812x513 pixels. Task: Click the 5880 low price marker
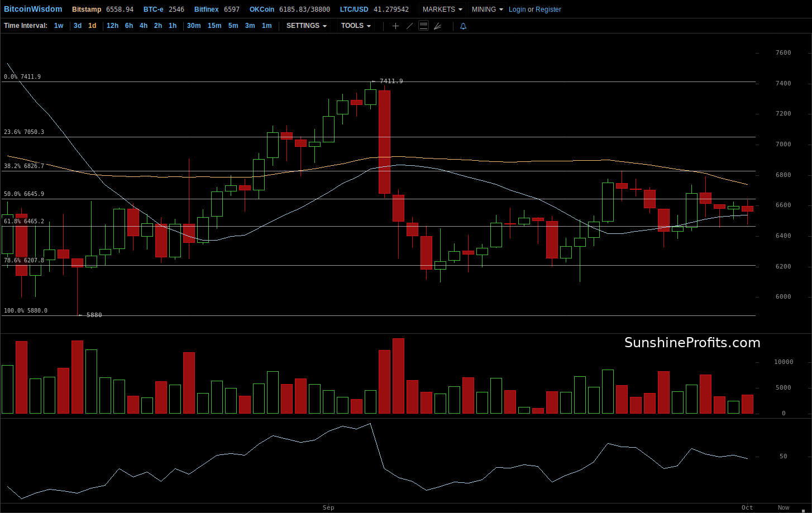(90, 315)
